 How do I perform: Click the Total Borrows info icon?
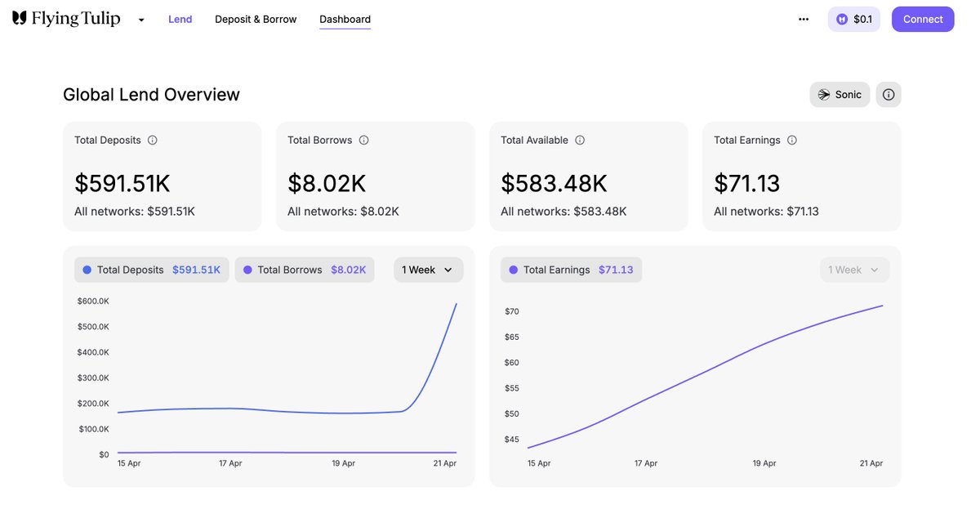coord(364,141)
